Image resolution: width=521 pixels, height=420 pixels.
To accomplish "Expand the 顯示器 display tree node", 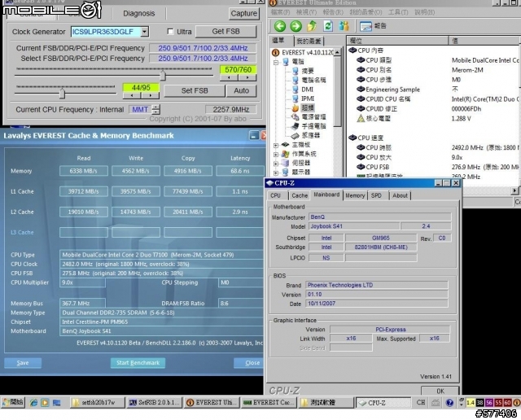I will (x=276, y=173).
